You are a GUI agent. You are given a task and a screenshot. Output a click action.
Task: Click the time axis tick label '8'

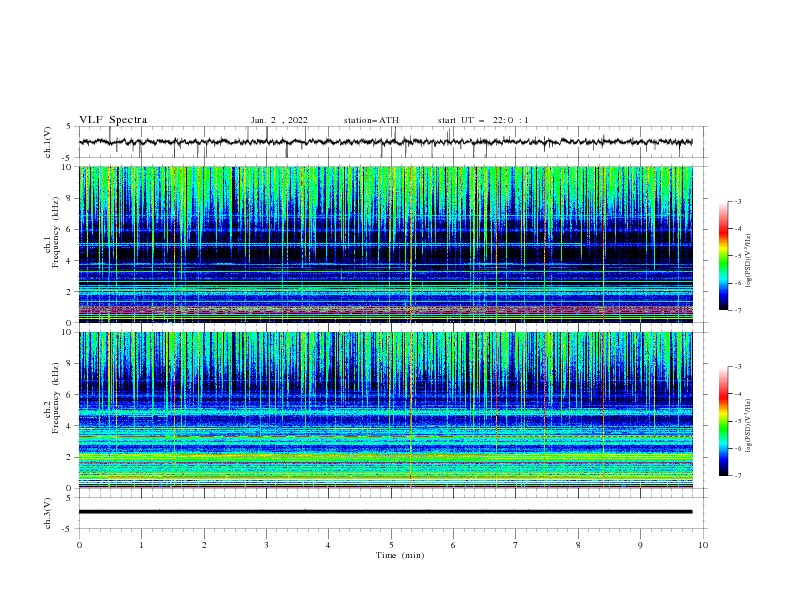(x=578, y=545)
